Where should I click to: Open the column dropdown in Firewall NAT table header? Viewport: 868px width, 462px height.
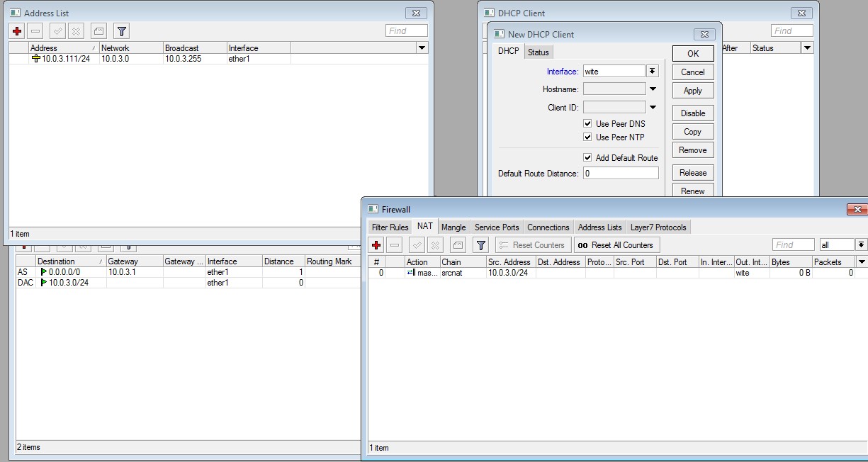(862, 262)
